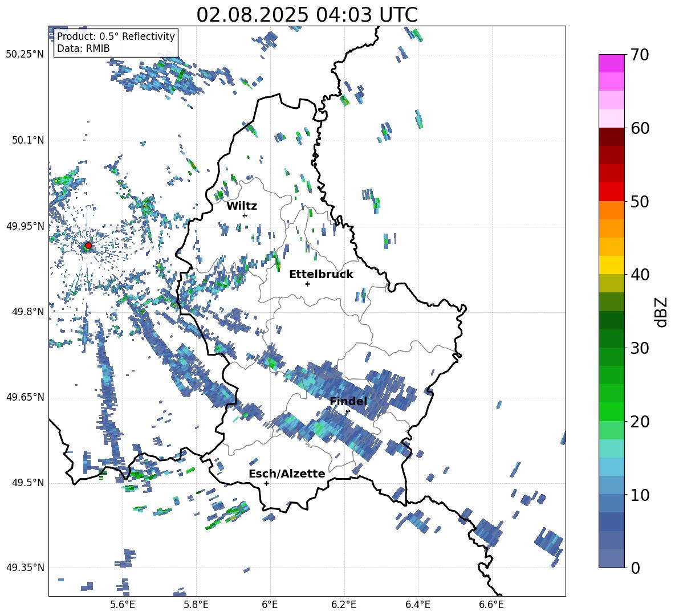Click the 49.95°N latitude label
Viewport: 675px width, 616px height.
point(25,226)
